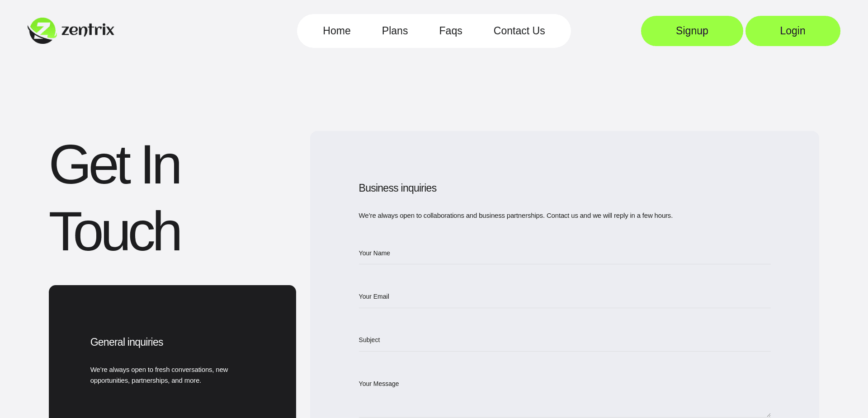Click the business partnerships description text
This screenshot has width=868, height=418.
515,216
